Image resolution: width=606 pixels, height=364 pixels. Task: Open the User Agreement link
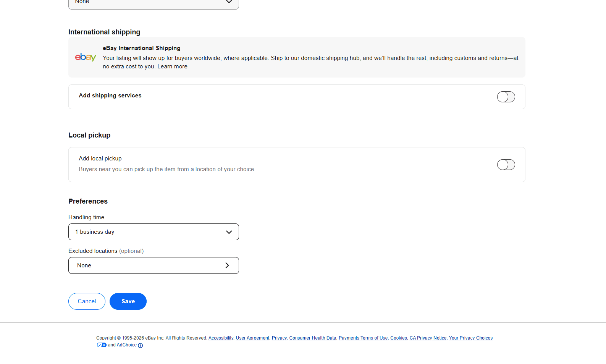(252, 338)
